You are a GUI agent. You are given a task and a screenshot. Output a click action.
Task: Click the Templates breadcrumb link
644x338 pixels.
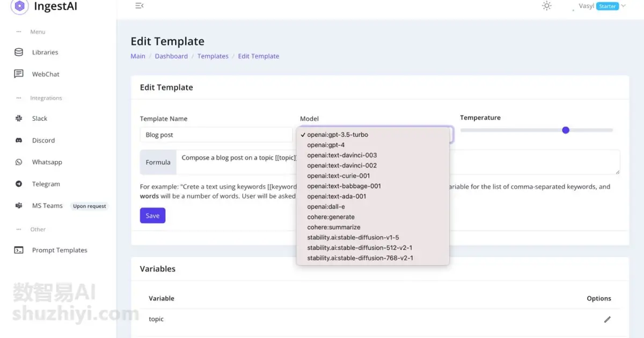pos(213,56)
